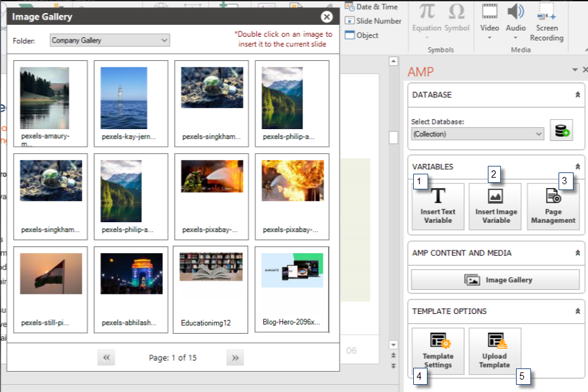This screenshot has width=588, height=392.
Task: Go to next slide double-arrow
Action: click(x=393, y=366)
